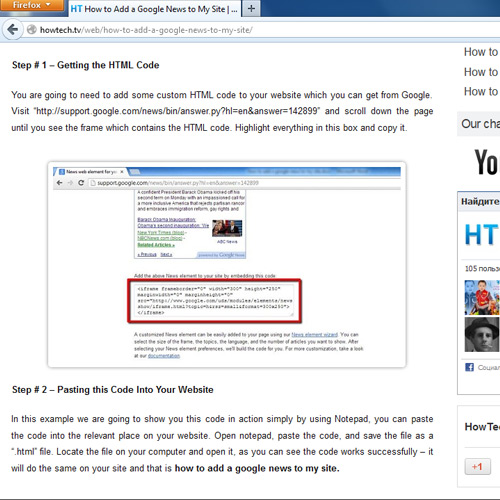500x500 pixels.
Task: Click the Facebook icon in the sidebar widget
Action: 469,367
